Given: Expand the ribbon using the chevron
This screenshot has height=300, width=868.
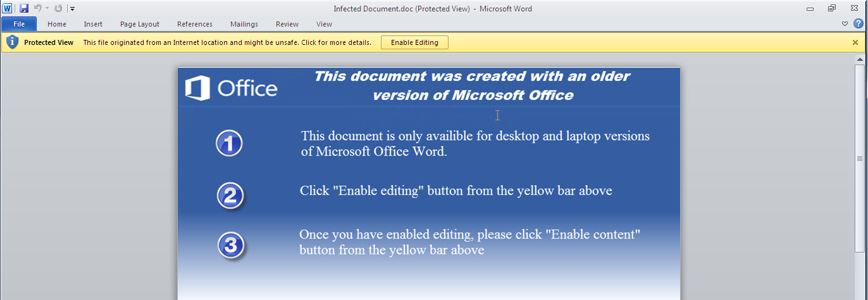Looking at the screenshot, I should (845, 24).
